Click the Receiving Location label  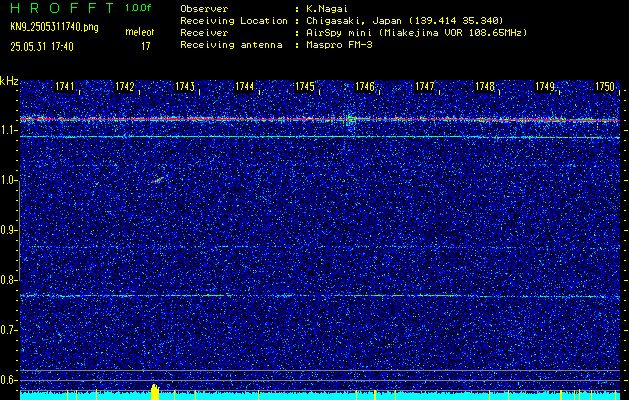[x=234, y=20]
